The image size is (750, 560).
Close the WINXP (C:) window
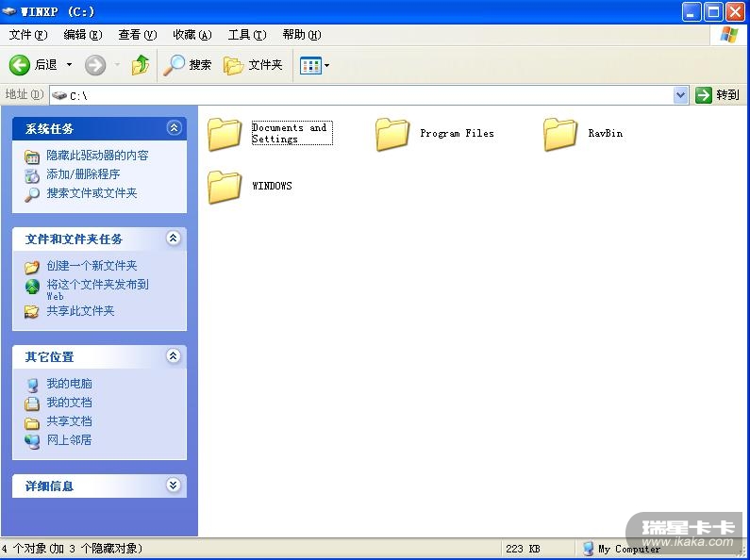[x=735, y=12]
